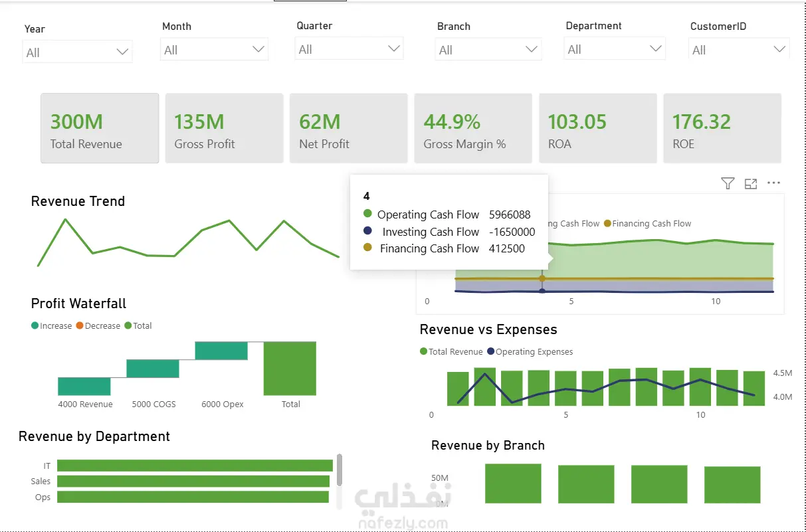
Task: Open more options ellipsis on cash flow visual
Action: 773,183
